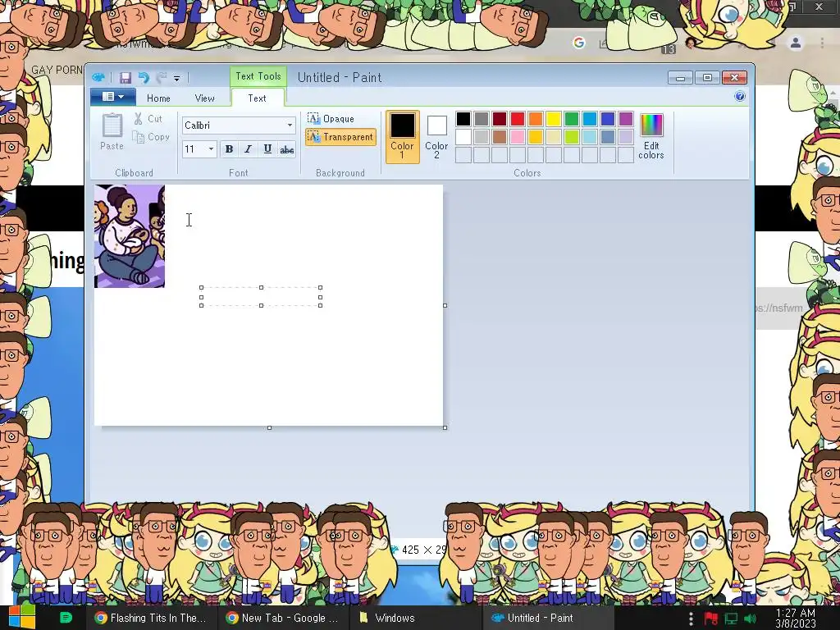Open Edit colors dialog
The image size is (840, 630).
click(x=651, y=137)
